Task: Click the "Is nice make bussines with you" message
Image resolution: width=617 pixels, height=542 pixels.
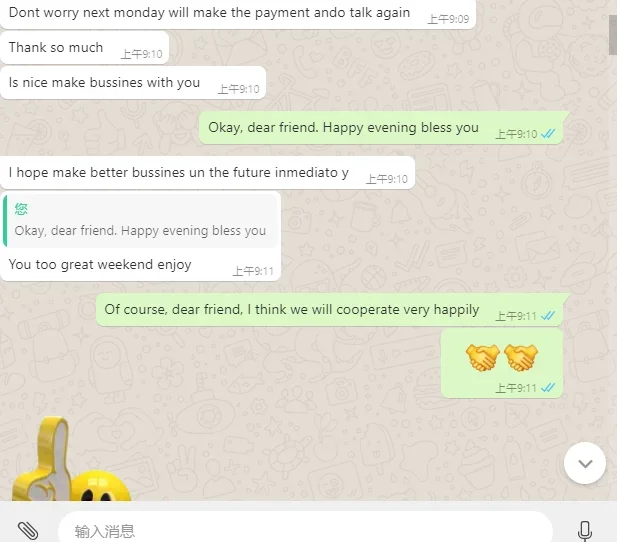Action: pyautogui.click(x=133, y=83)
